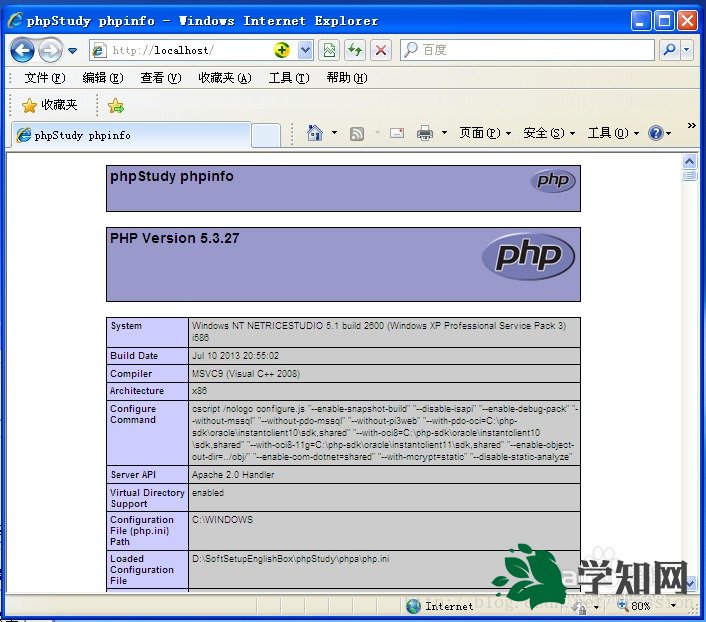Open the 收藏夹(A) menu
This screenshot has height=622, width=706.
[225, 78]
